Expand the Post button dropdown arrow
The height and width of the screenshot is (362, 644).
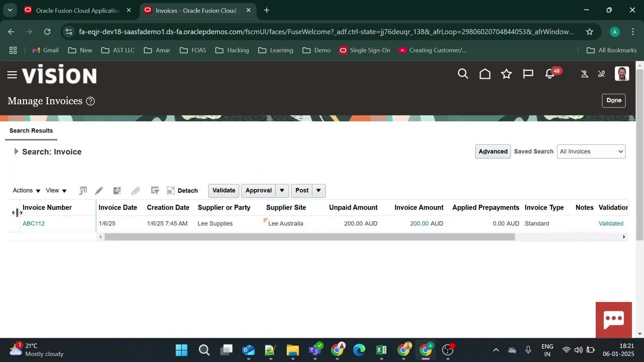(318, 191)
